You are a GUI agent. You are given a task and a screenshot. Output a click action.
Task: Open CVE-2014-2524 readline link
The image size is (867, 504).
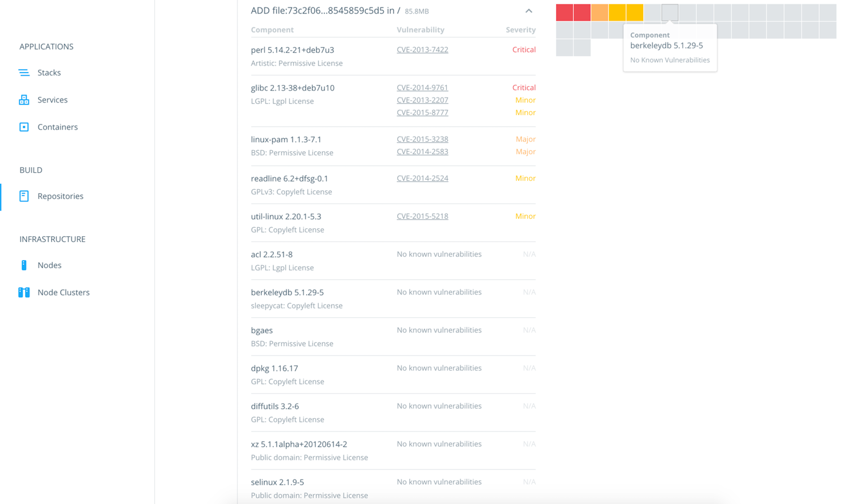[422, 178]
